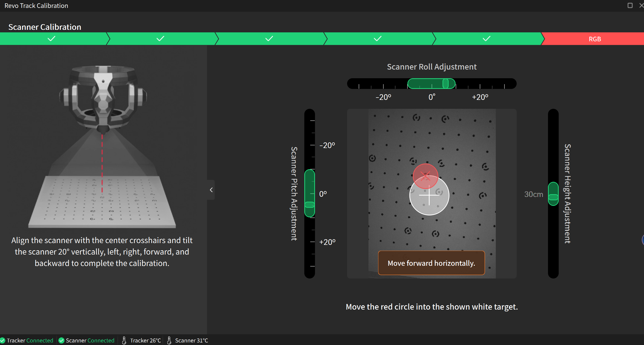Click the fifth completed step checkmark
This screenshot has height=345, width=644.
487,39
